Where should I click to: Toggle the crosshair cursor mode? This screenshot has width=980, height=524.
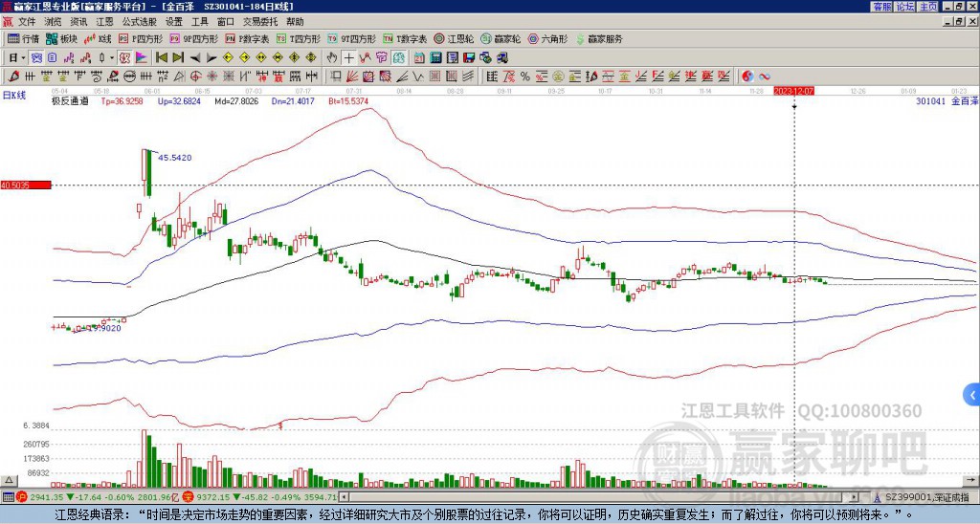(x=348, y=58)
